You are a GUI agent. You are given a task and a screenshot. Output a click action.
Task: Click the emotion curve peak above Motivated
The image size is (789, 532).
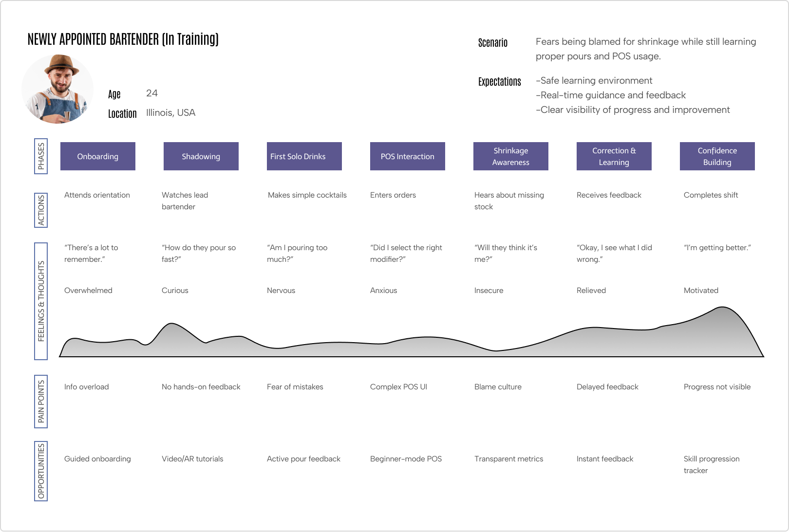pyautogui.click(x=723, y=308)
